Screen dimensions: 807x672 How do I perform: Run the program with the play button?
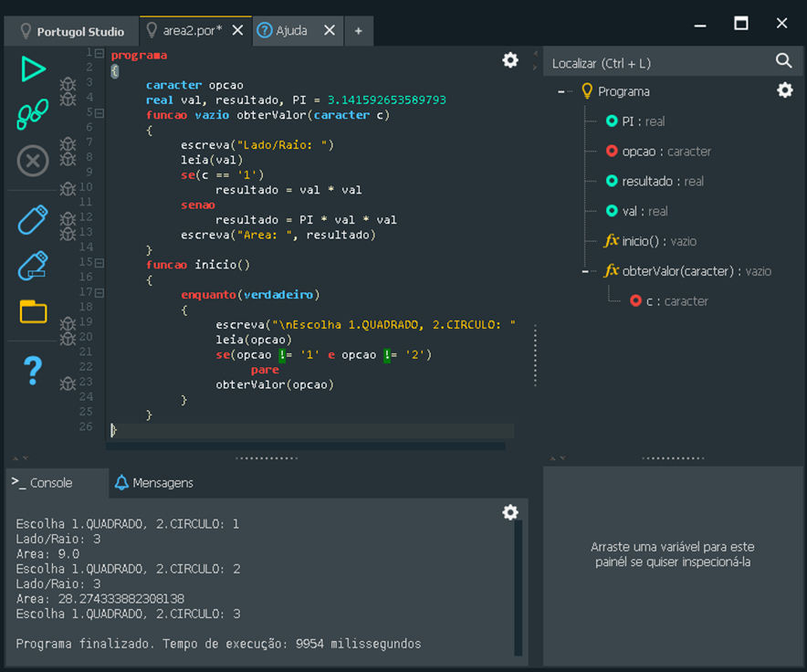point(33,69)
